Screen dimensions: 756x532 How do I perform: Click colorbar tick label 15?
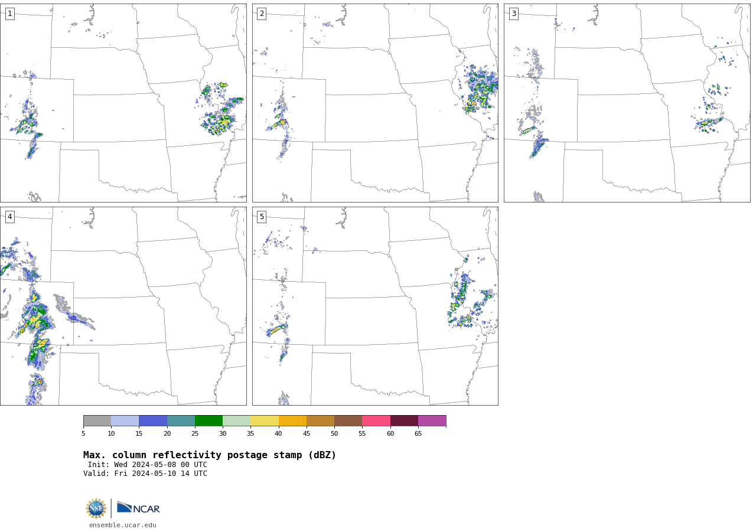pos(139,434)
